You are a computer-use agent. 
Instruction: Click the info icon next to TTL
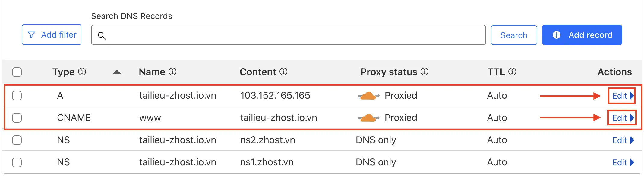[512, 72]
